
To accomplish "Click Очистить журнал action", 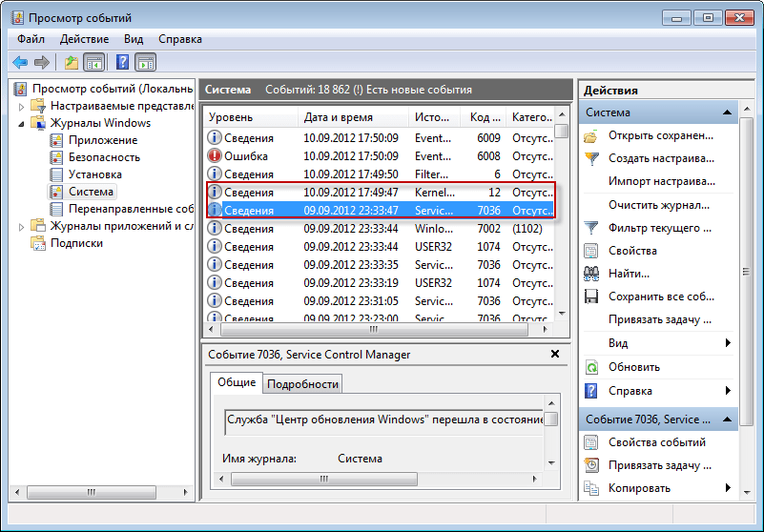I will pos(658,205).
